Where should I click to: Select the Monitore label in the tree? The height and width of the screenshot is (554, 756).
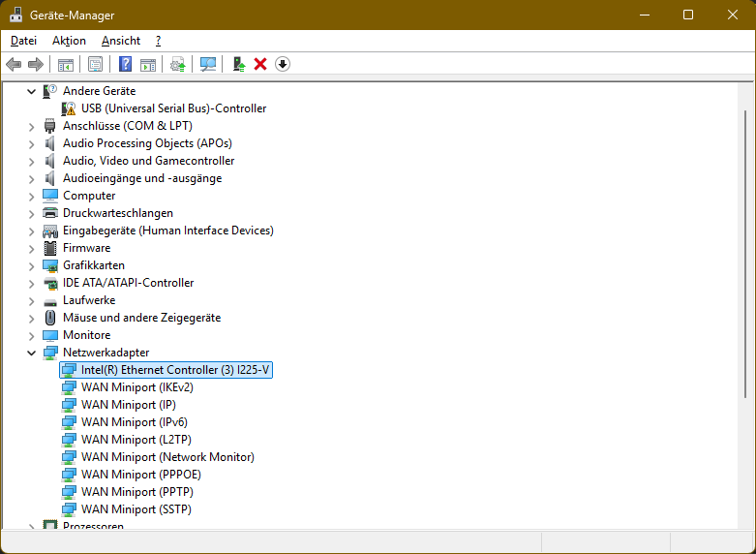click(87, 335)
